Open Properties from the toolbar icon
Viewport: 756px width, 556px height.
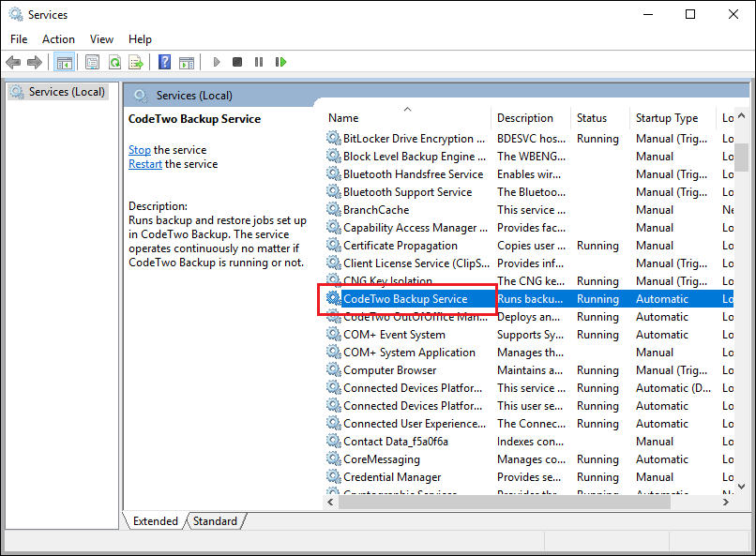pos(92,62)
